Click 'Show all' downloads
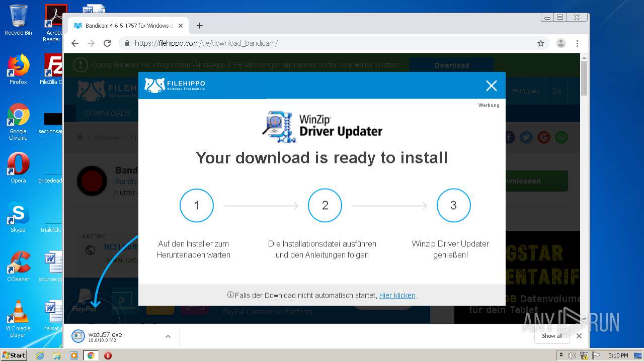The image size is (644, 362). click(552, 336)
